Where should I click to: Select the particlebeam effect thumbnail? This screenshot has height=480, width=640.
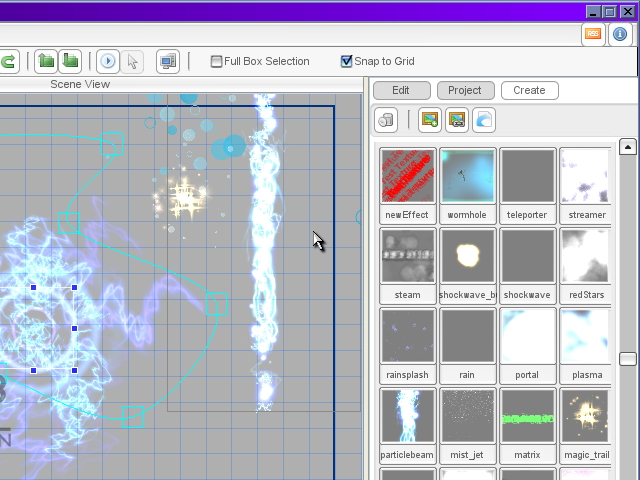(x=407, y=416)
